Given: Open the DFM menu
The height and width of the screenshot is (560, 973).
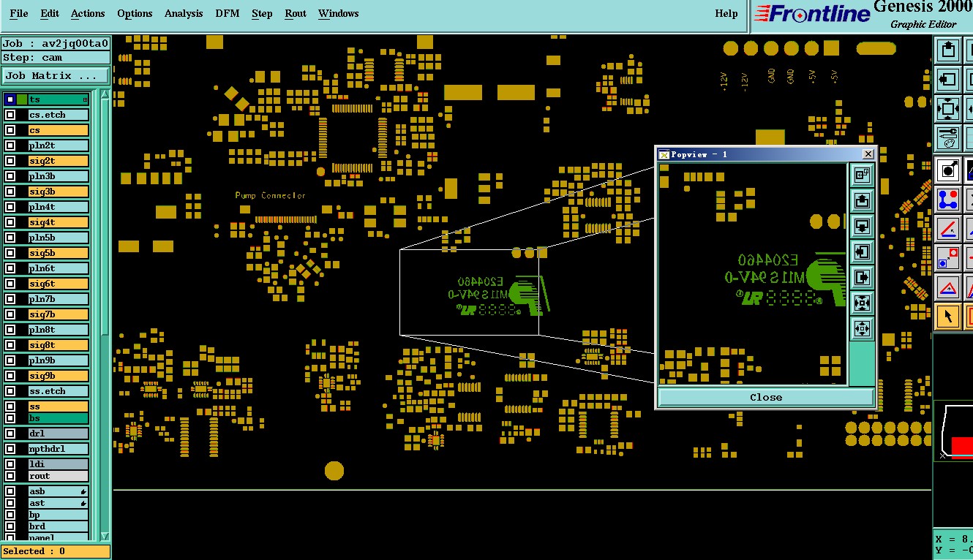Looking at the screenshot, I should coord(228,13).
